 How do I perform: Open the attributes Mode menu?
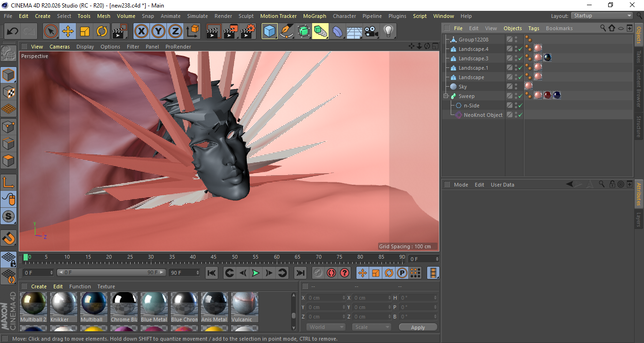[x=461, y=185]
